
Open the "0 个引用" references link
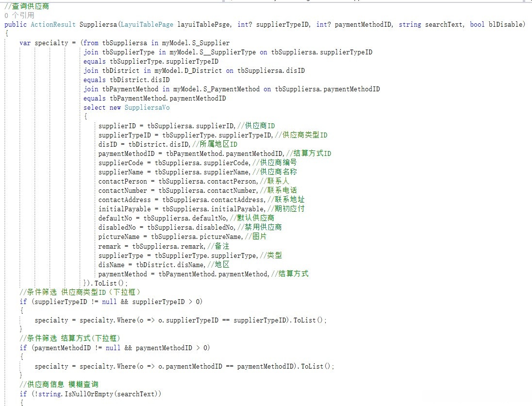click(x=19, y=15)
